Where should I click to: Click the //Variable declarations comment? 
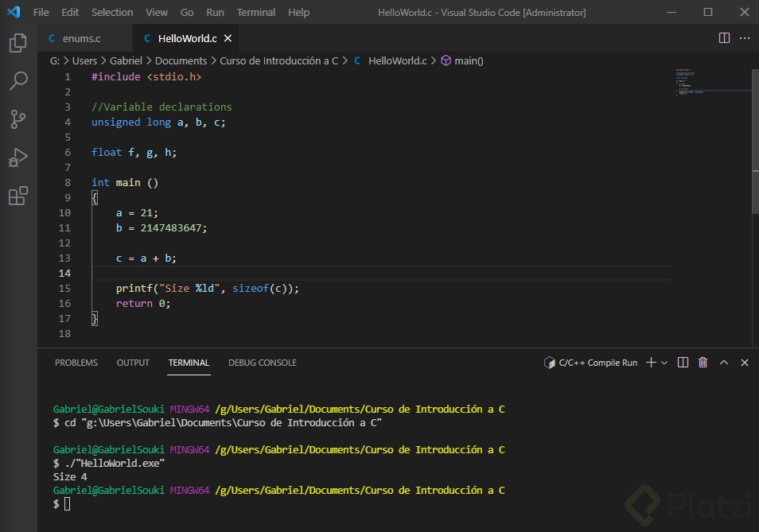click(162, 107)
